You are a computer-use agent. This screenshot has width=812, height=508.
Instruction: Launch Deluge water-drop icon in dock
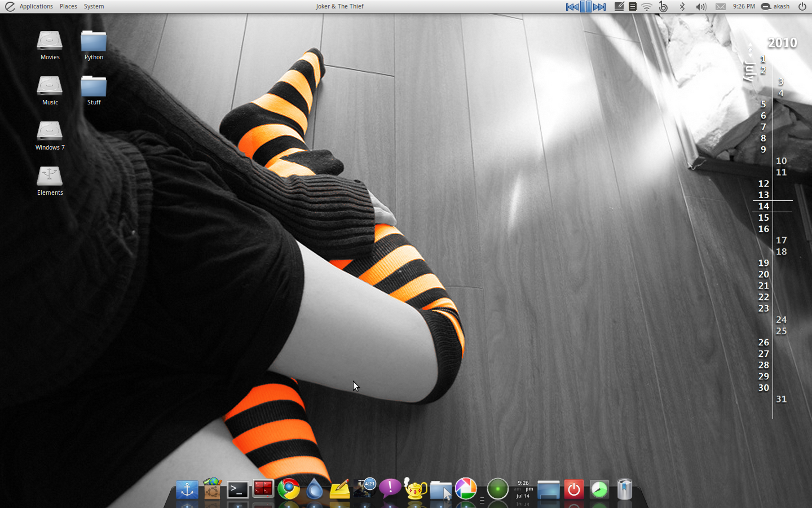pyautogui.click(x=314, y=489)
